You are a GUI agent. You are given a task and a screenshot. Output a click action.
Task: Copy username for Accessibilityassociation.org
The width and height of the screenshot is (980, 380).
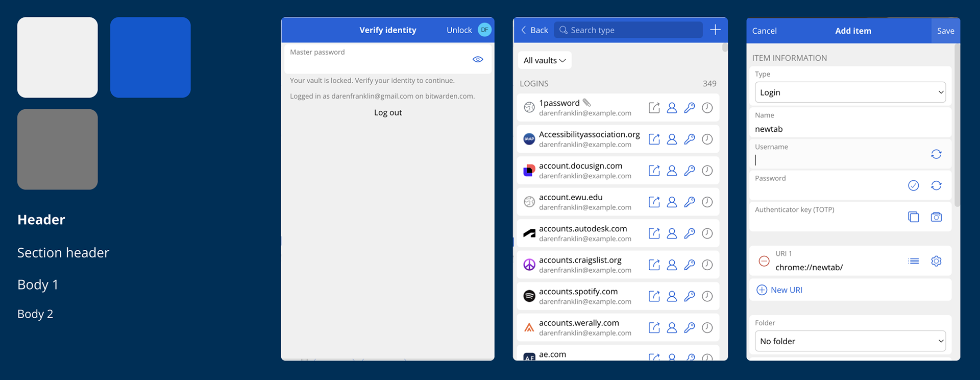(672, 139)
